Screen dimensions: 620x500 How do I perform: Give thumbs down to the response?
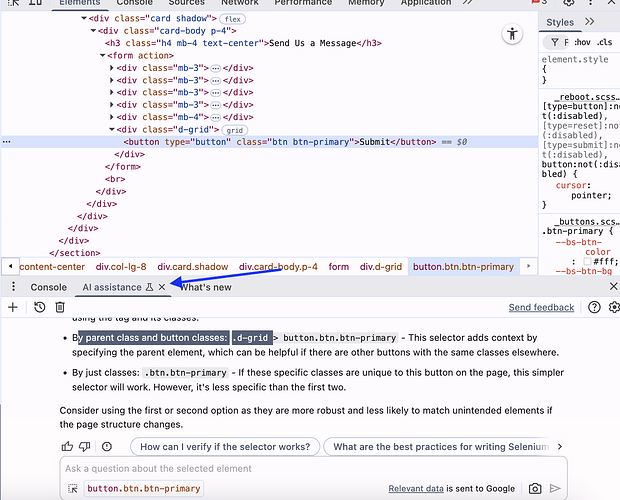(x=85, y=447)
